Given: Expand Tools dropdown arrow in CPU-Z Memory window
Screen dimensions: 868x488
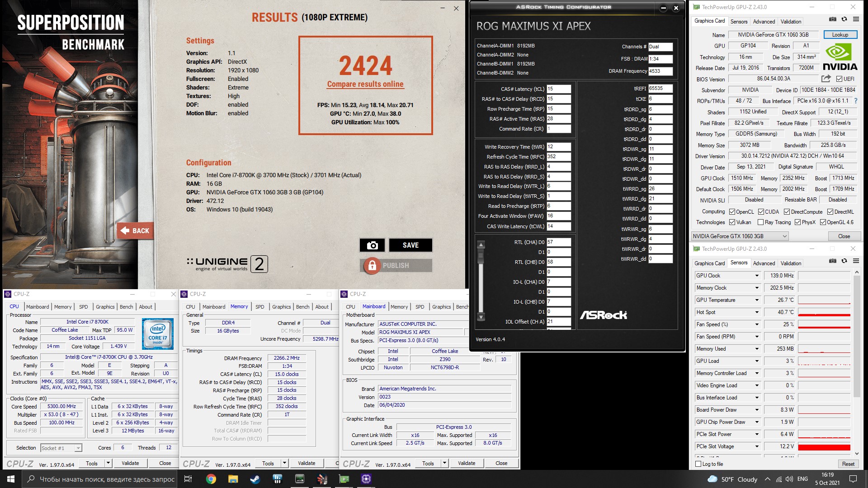Looking at the screenshot, I should click(x=284, y=463).
